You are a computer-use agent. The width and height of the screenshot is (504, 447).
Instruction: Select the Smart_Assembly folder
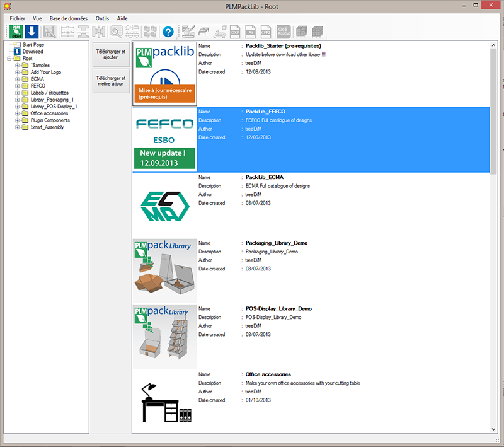[47, 127]
